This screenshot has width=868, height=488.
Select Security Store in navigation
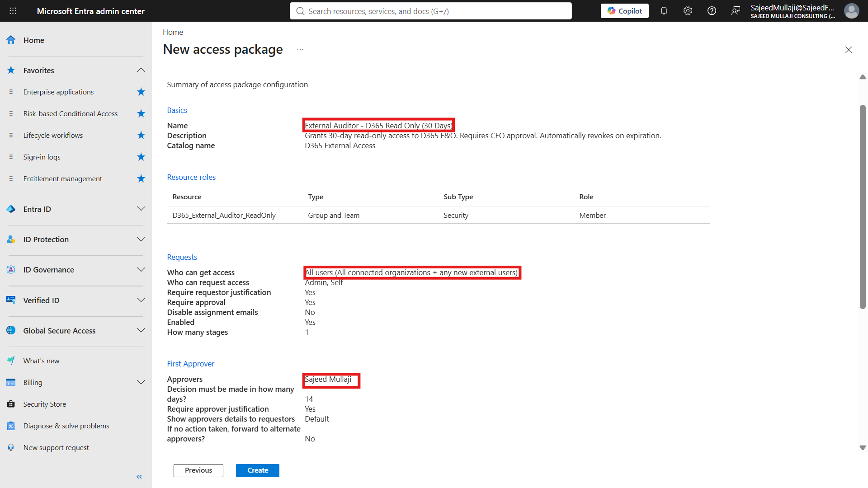(45, 404)
